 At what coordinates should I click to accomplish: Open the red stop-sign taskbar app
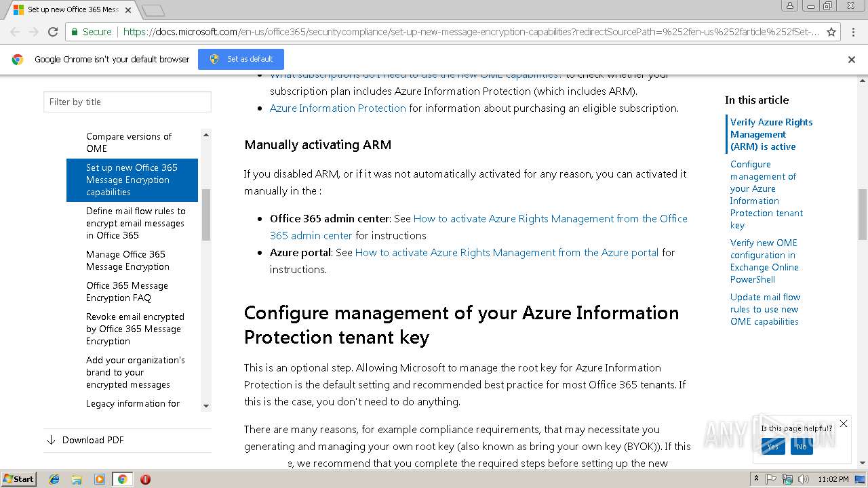pyautogui.click(x=145, y=479)
